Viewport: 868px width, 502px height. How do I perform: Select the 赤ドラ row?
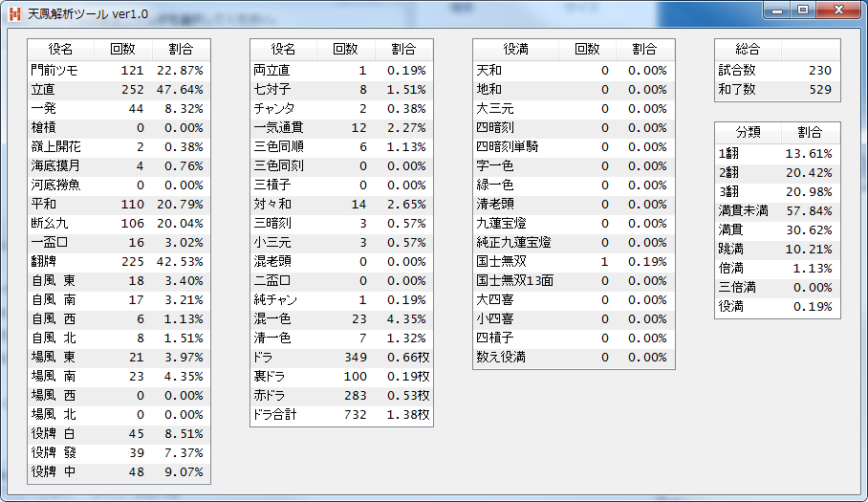[341, 396]
